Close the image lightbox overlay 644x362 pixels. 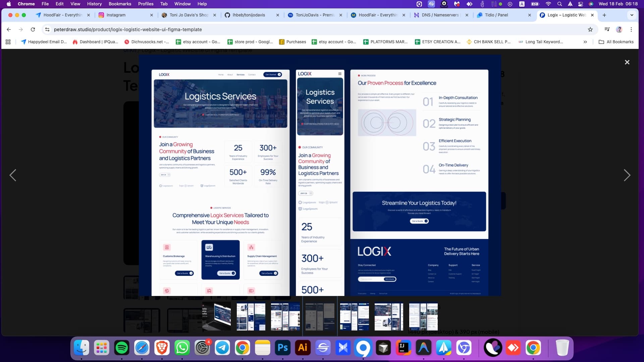(627, 62)
